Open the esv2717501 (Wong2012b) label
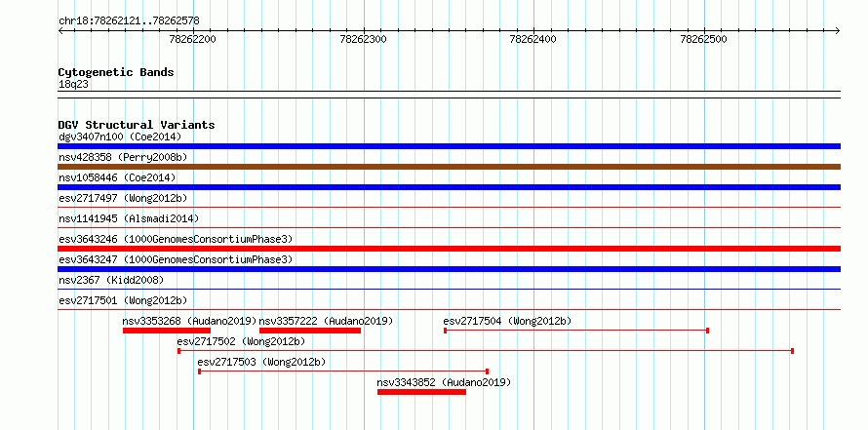This screenshot has height=430, width=868. pos(123,300)
